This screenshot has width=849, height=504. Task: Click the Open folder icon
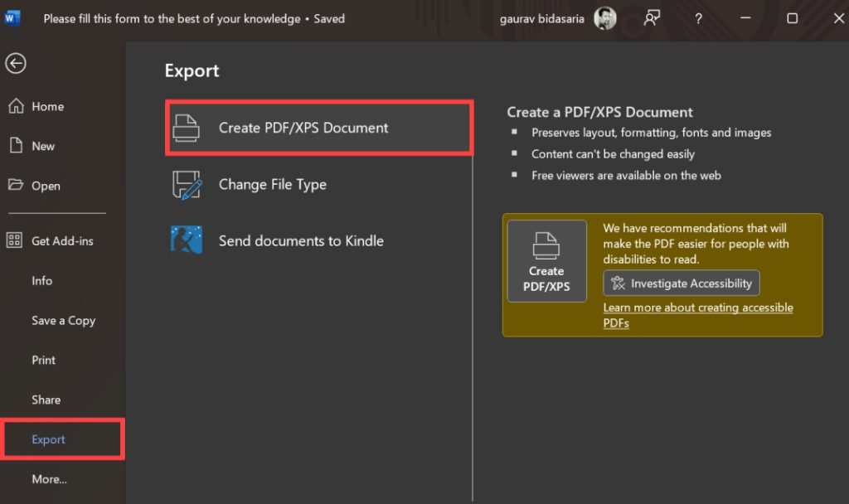(16, 185)
